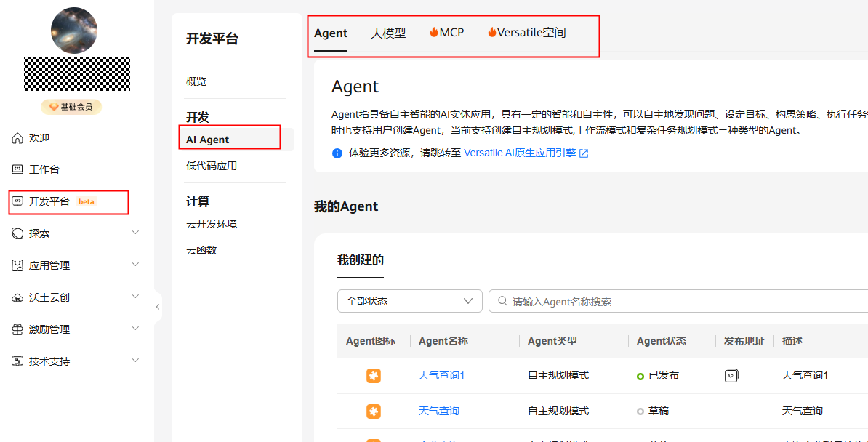Open the Versatile AI原生应用引擎 link

(x=521, y=153)
